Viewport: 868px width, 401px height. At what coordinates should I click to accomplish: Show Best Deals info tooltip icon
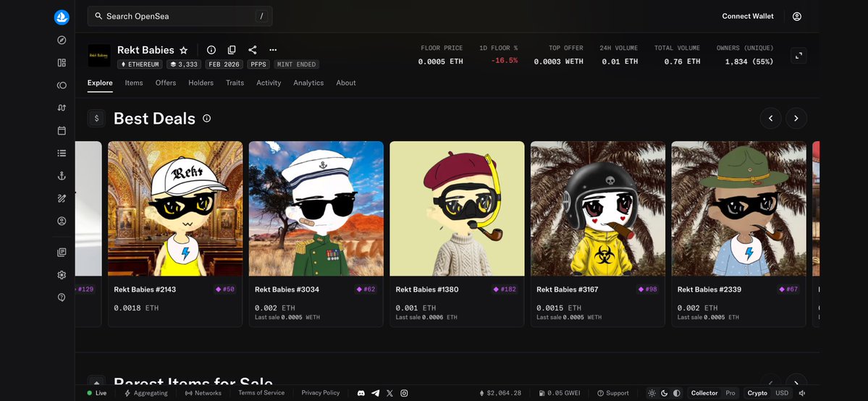[x=206, y=118]
